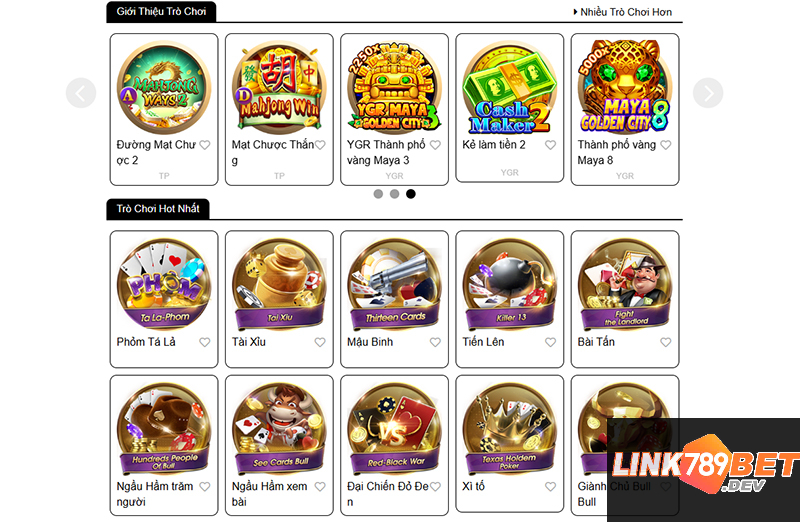Expand Nhiều Trò Chơi Hơn link
800x522 pixels.
(x=622, y=12)
